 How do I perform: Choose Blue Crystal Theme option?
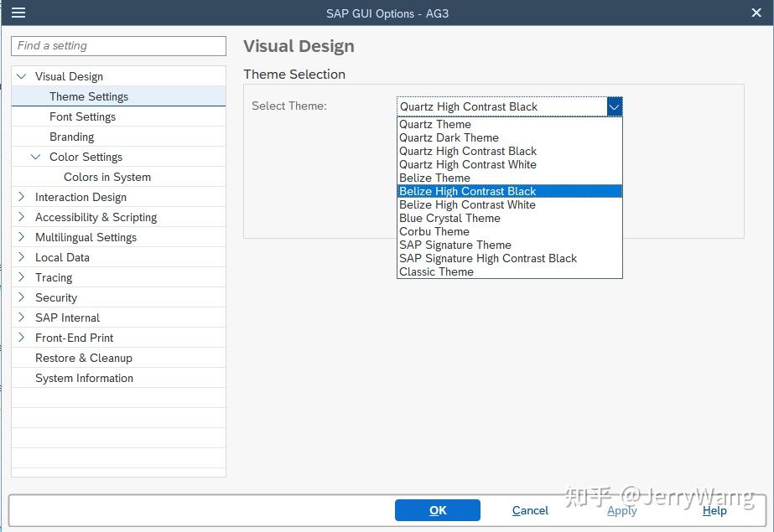(x=509, y=218)
